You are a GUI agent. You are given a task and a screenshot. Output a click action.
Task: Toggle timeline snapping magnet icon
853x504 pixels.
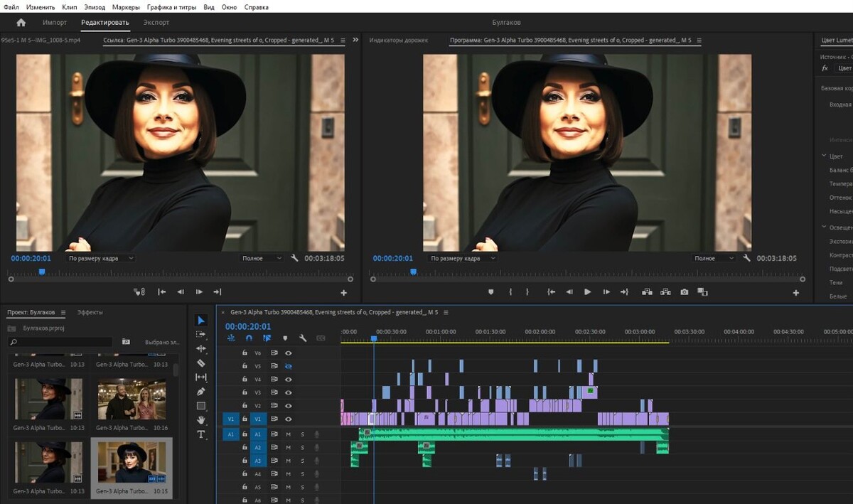click(249, 338)
